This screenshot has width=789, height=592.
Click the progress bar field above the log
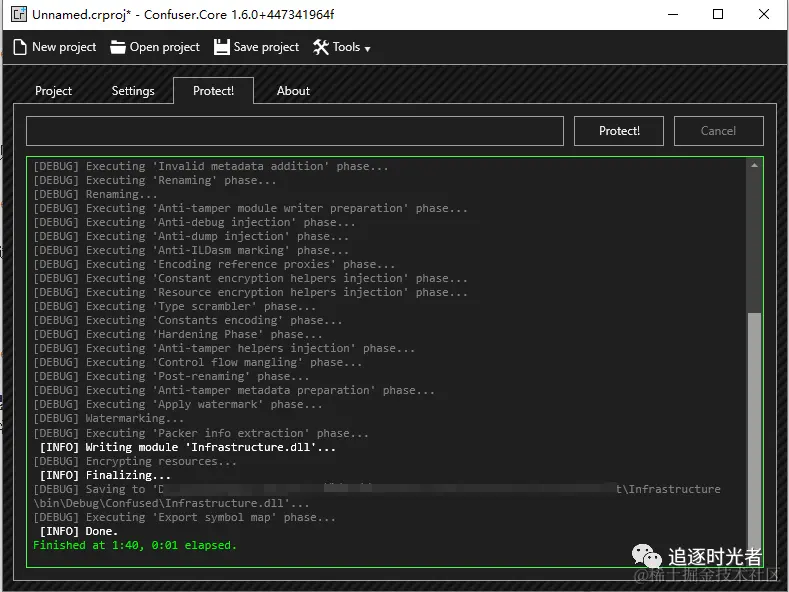295,131
